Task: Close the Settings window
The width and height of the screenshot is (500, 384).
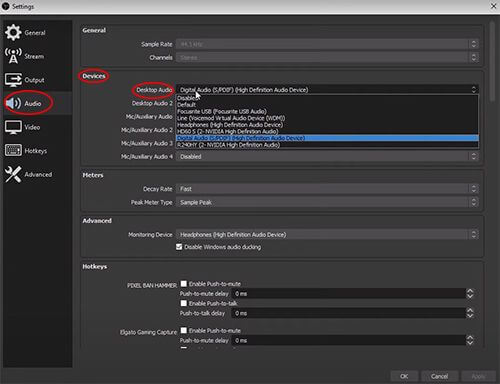Action: 493,6
